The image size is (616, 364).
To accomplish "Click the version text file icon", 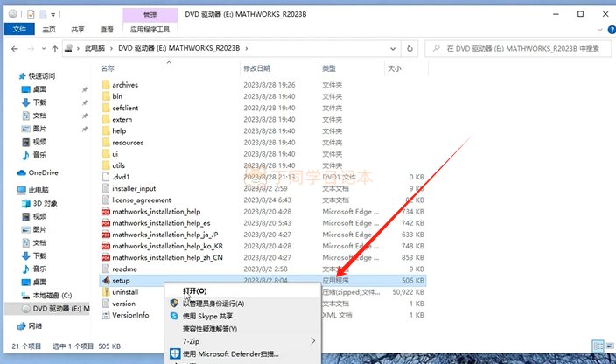I will (106, 304).
